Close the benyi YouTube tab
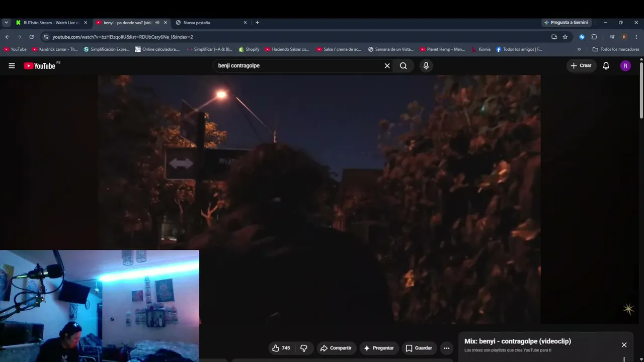This screenshot has width=644, height=362. tap(165, 23)
